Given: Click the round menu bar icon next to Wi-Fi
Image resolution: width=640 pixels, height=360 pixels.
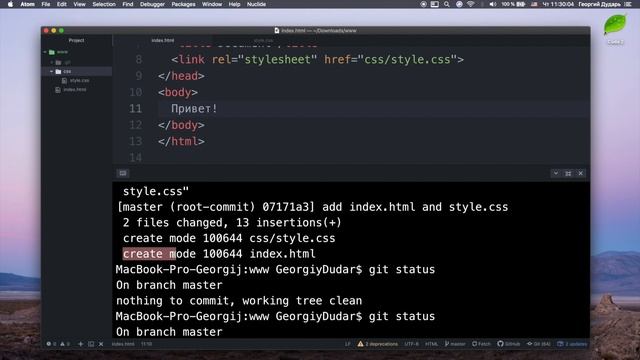Looking at the screenshot, I should [459, 4].
